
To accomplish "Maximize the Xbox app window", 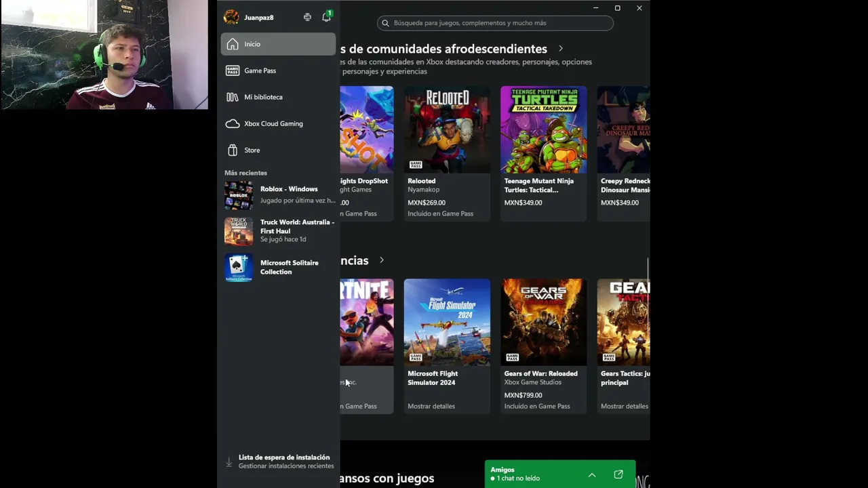I will click(x=617, y=8).
